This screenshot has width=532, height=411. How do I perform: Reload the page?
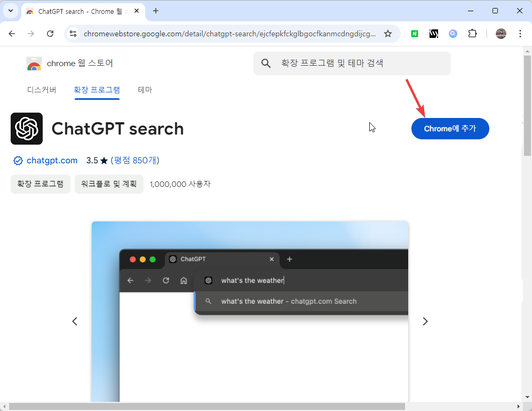pos(50,33)
